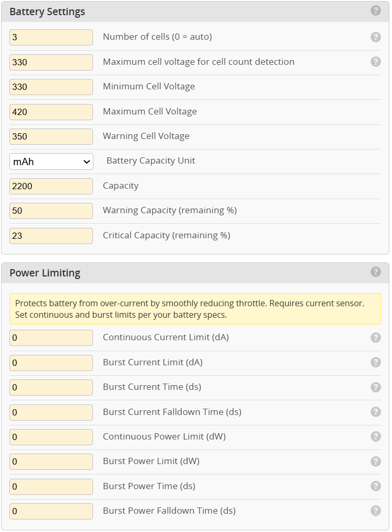392x532 pixels.
Task: Click the Burst Current Time input
Action: click(51, 387)
